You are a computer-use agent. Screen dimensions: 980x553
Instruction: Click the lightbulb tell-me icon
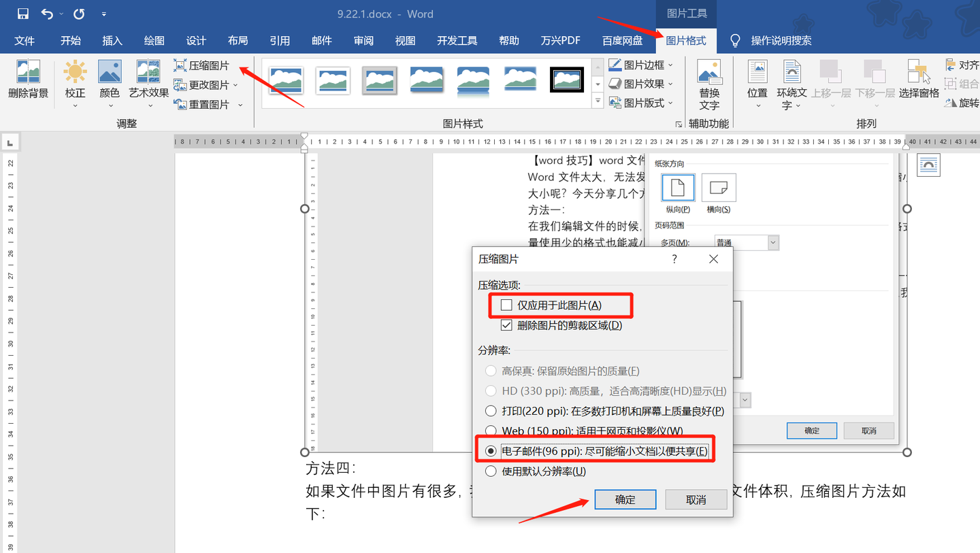735,41
